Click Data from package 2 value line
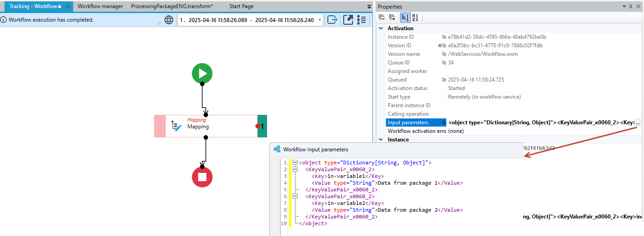Viewport: 644px width, 236px height. [x=387, y=210]
